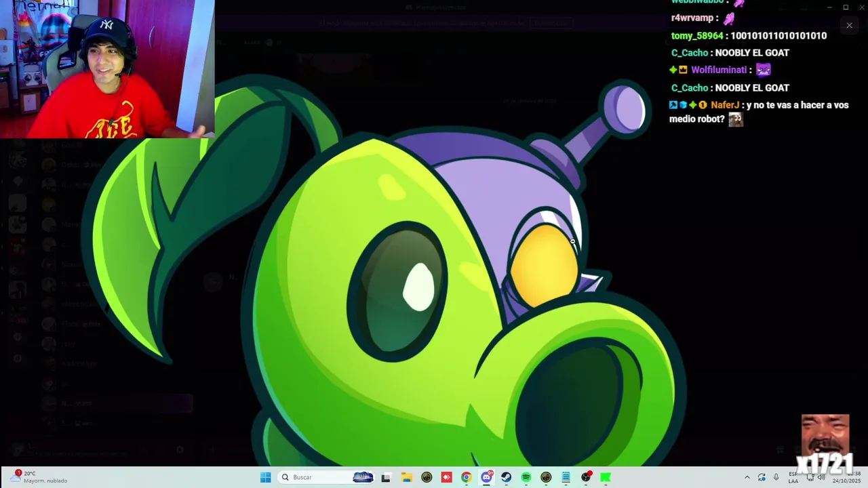Open Spotify from the taskbar
This screenshot has width=868, height=488.
pyautogui.click(x=526, y=477)
